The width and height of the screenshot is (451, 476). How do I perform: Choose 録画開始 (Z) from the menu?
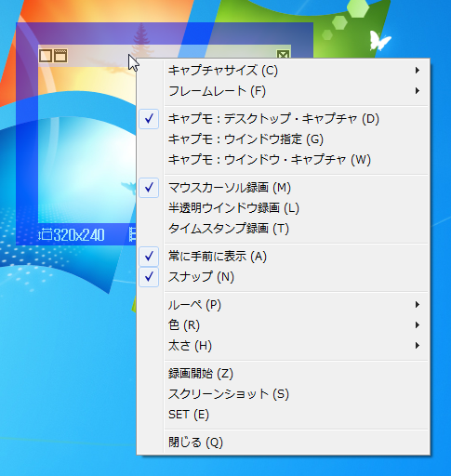pyautogui.click(x=283, y=374)
